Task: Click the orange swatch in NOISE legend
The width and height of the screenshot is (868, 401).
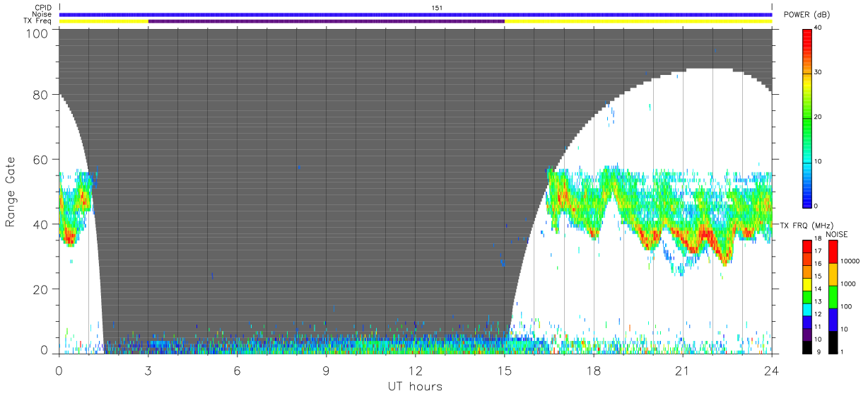Action: (833, 274)
